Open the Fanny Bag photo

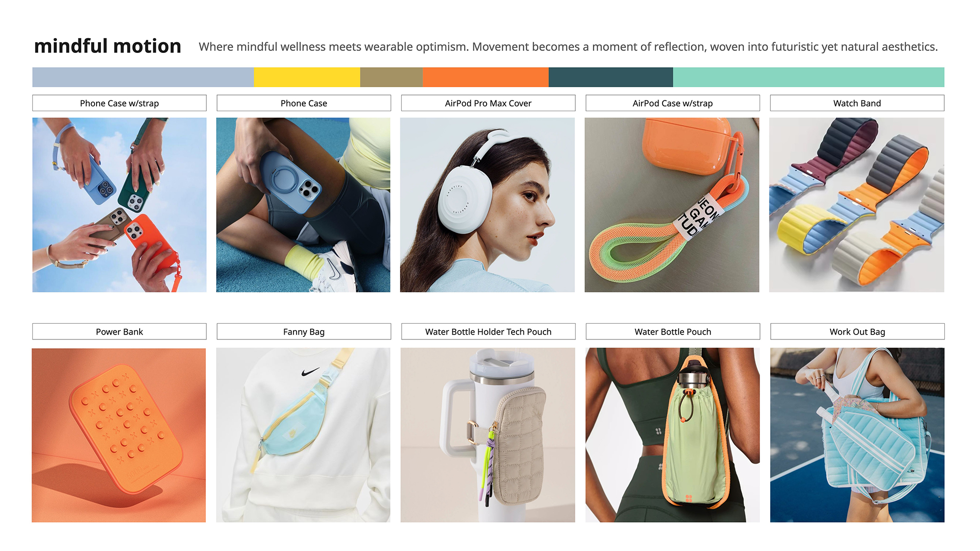303,435
